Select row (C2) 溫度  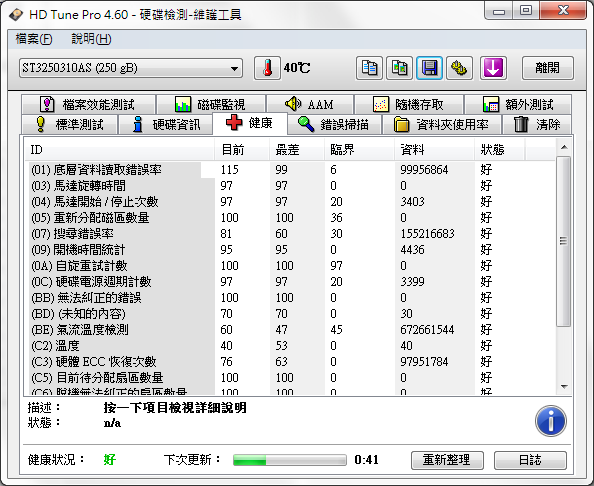(290, 345)
